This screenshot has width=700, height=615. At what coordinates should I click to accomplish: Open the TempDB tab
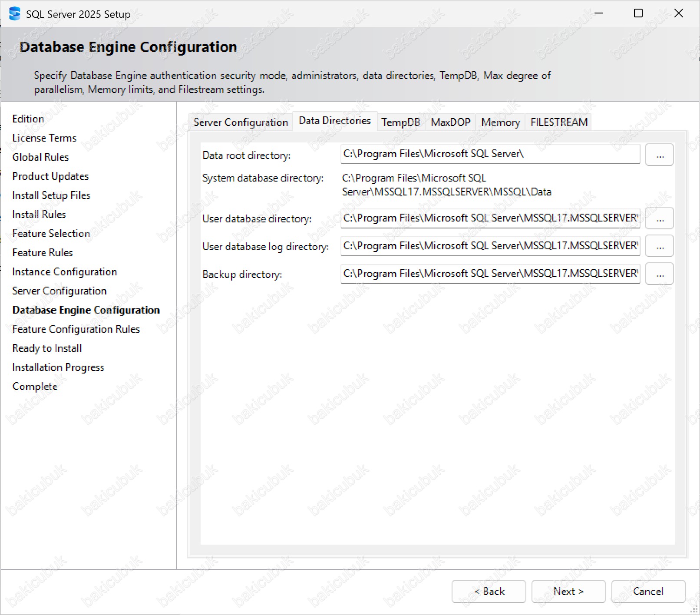coord(400,122)
